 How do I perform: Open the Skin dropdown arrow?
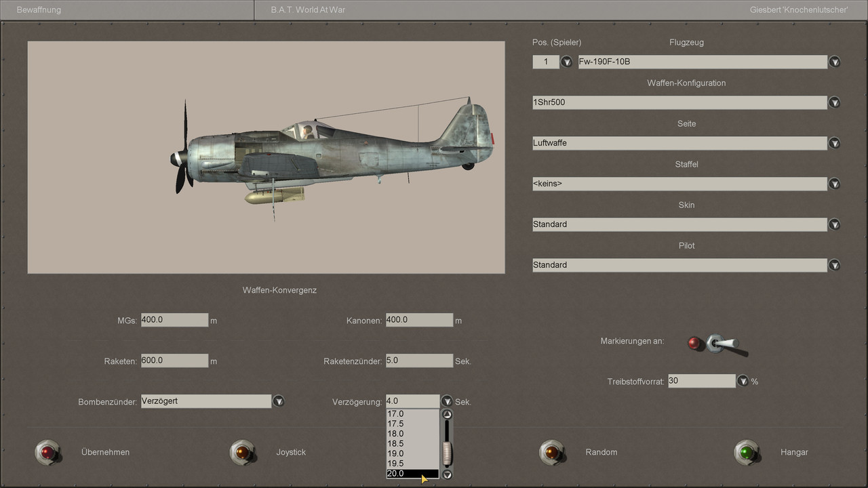point(835,224)
